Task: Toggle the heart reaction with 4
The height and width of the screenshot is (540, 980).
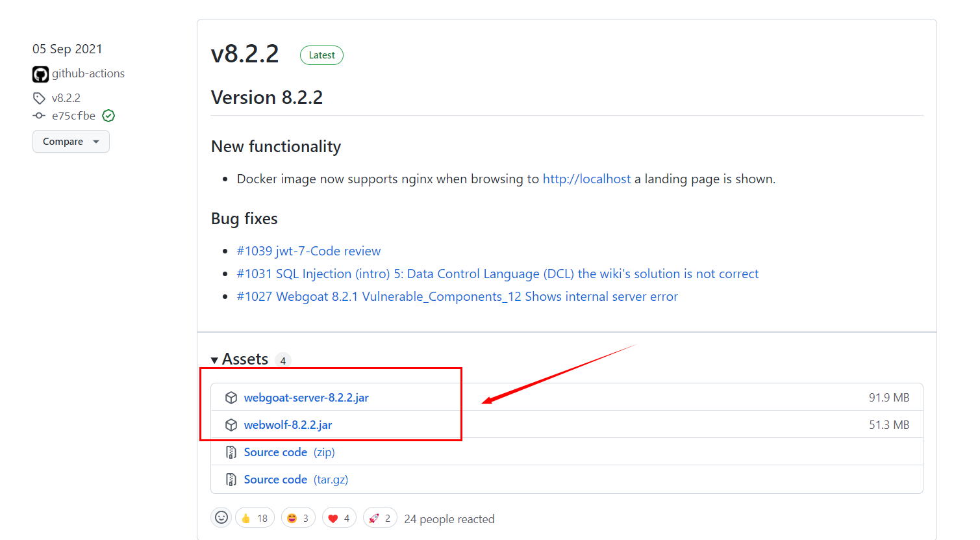Action: [339, 518]
